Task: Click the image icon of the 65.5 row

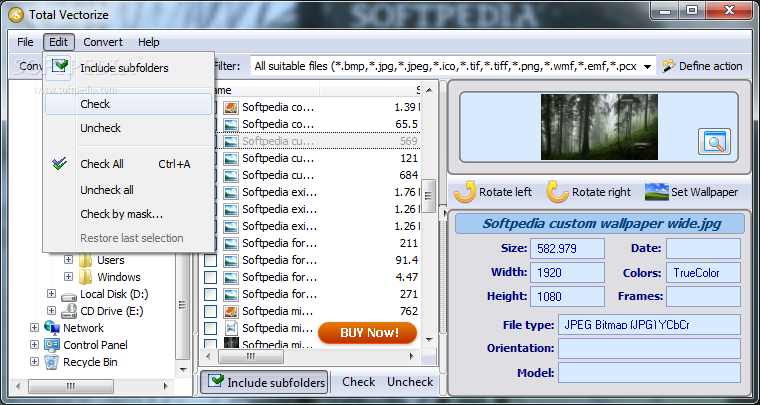Action: pos(231,124)
